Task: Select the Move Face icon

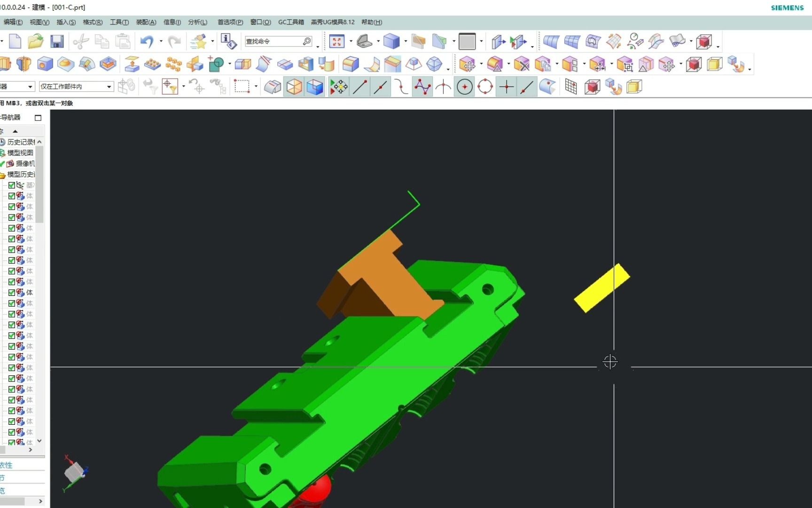Action: [x=468, y=64]
